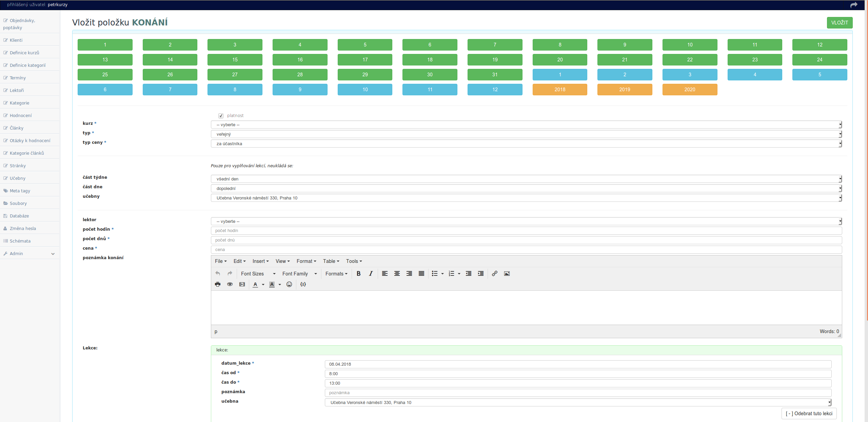This screenshot has width=868, height=422.
Task: Click the green VLOŽIT button
Action: [839, 23]
